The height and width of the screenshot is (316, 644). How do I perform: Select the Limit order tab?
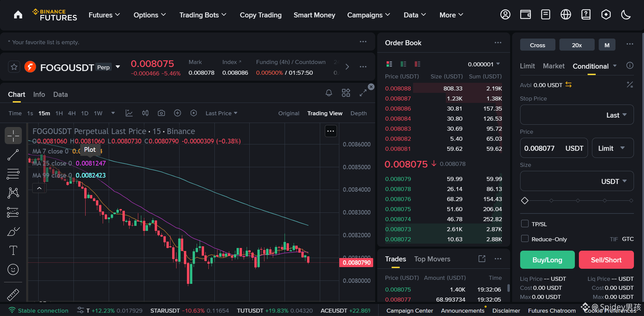point(527,66)
